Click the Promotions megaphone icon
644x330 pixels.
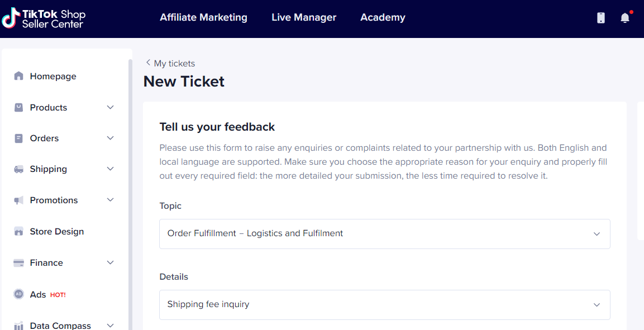click(19, 200)
